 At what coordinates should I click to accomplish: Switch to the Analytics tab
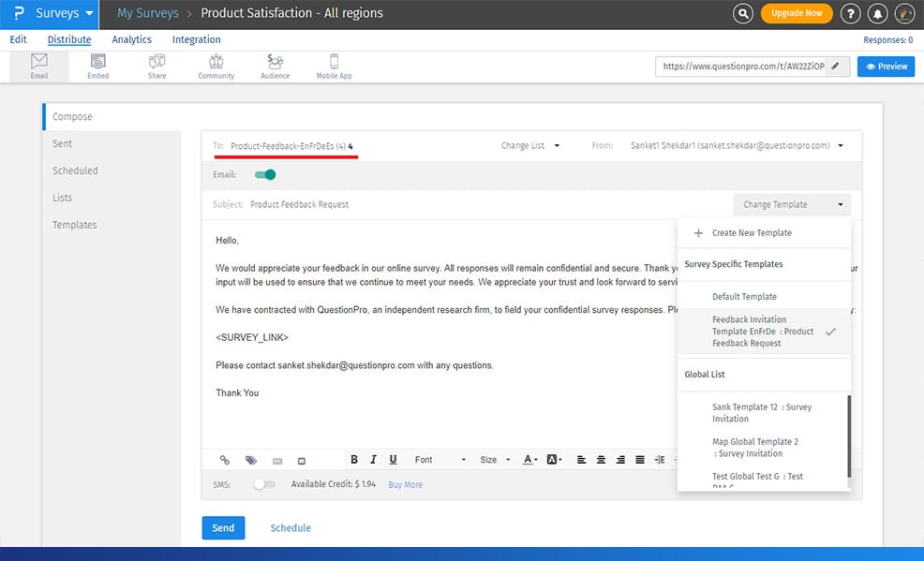click(x=131, y=39)
